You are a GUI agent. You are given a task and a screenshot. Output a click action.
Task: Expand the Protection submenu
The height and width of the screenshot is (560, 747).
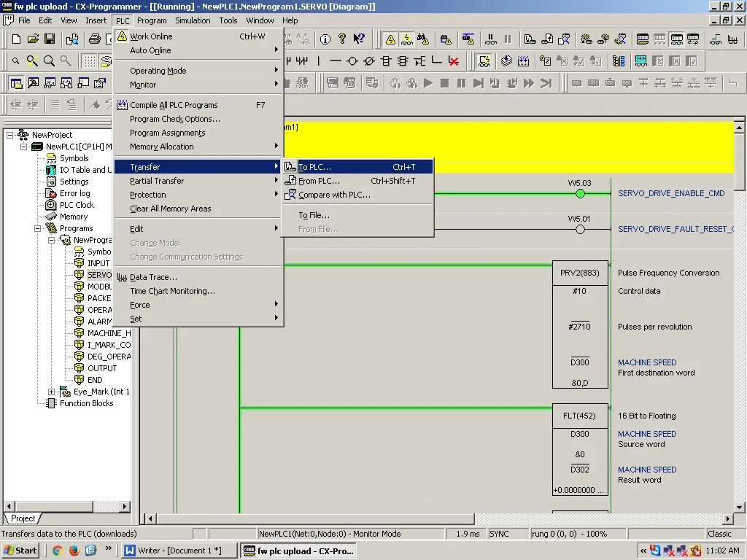click(x=198, y=194)
